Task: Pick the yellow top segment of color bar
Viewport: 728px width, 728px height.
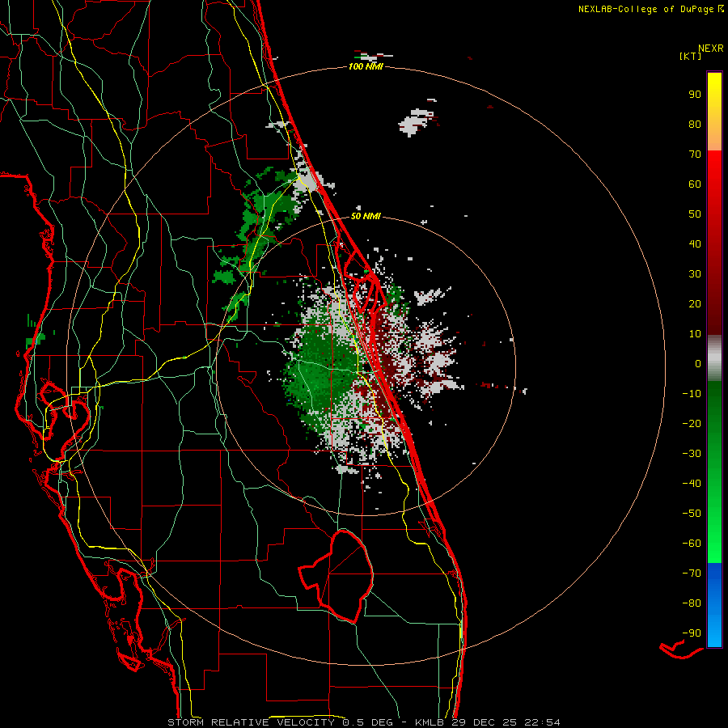Action: pos(714,112)
